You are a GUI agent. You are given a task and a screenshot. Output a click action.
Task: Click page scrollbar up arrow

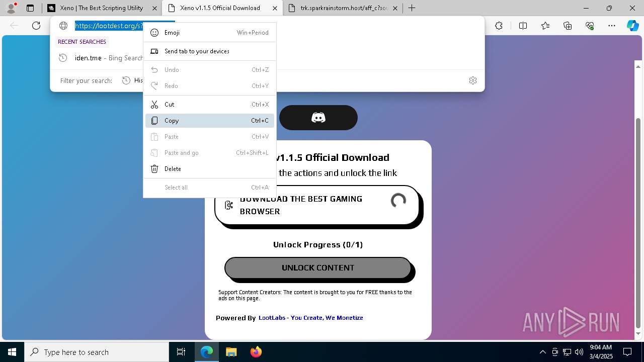638,66
